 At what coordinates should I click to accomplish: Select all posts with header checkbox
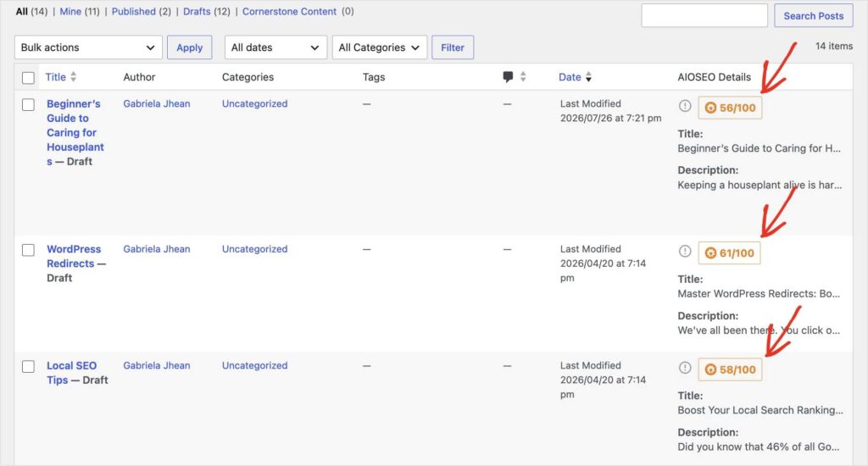tap(28, 78)
